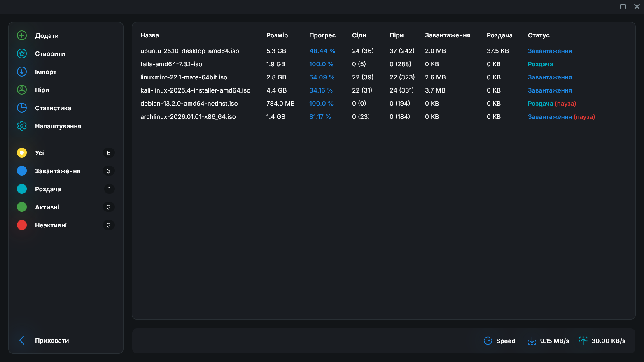644x362 pixels.
Task: Click the Додати plus icon
Action: pyautogui.click(x=22, y=35)
